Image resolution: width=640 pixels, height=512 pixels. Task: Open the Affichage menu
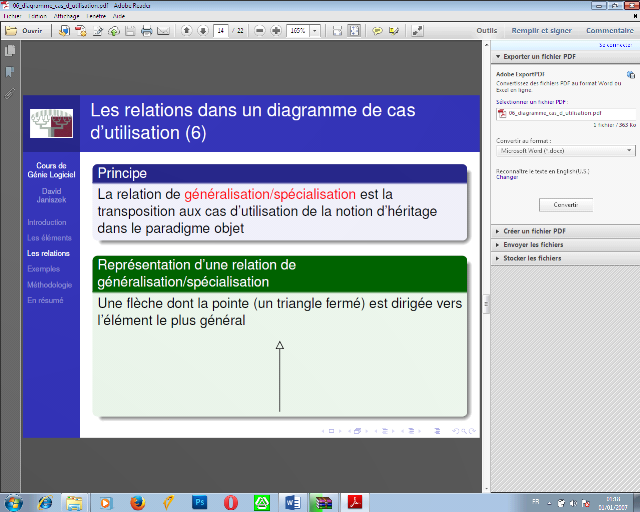coord(68,17)
